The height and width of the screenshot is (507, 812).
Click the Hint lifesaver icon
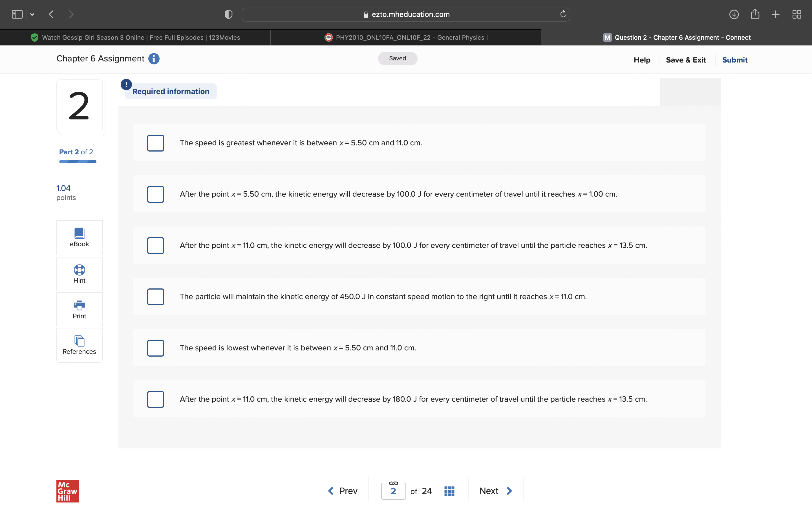79,270
